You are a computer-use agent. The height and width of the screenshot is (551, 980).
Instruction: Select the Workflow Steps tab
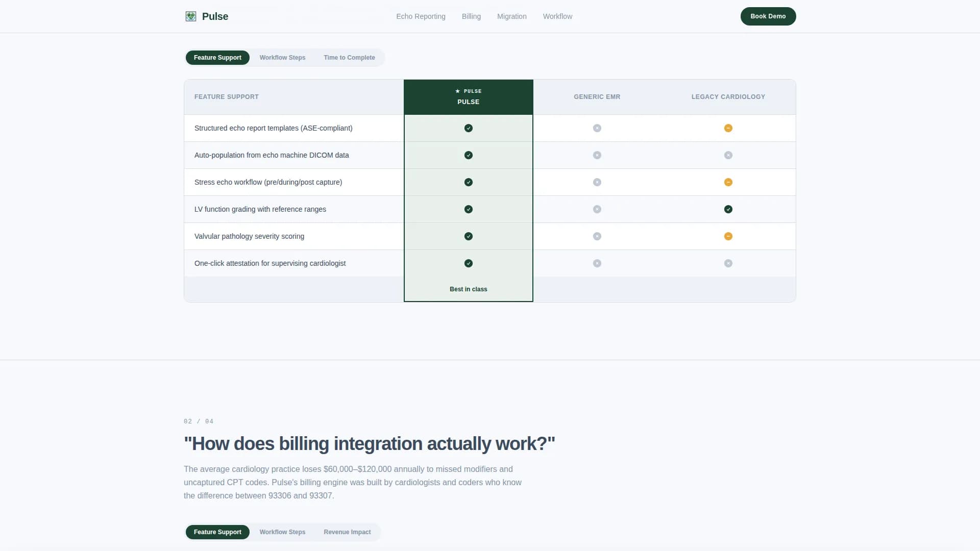coord(282,57)
